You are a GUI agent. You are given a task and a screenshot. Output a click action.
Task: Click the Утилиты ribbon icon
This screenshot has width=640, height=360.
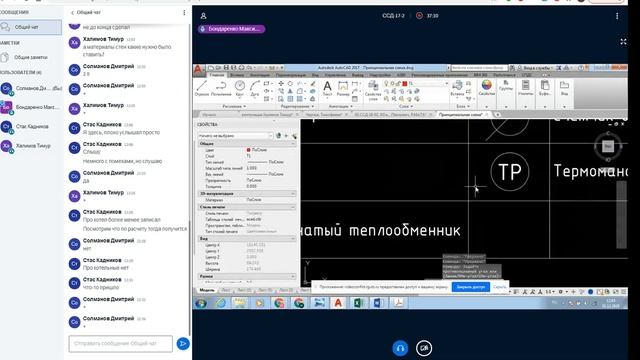(x=525, y=87)
